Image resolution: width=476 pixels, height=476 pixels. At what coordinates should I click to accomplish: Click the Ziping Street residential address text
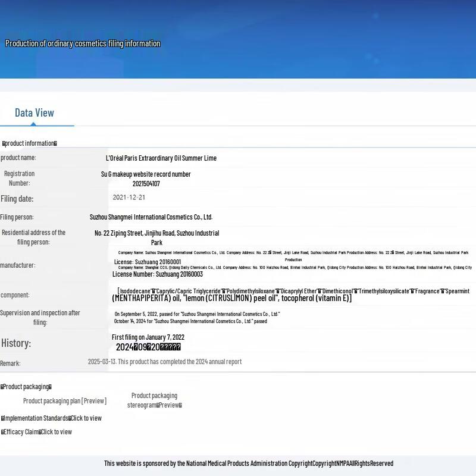pos(156,233)
